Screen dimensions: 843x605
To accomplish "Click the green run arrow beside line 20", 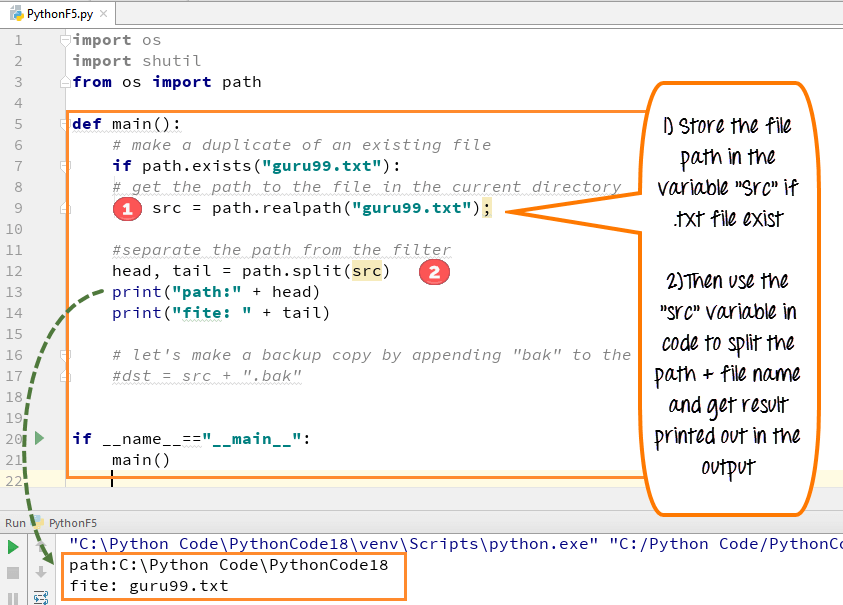I will point(40,438).
